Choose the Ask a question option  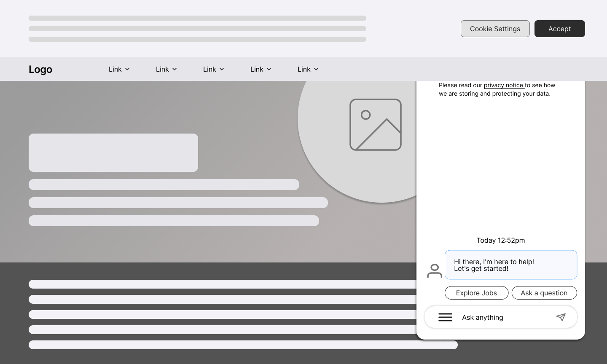(x=544, y=293)
